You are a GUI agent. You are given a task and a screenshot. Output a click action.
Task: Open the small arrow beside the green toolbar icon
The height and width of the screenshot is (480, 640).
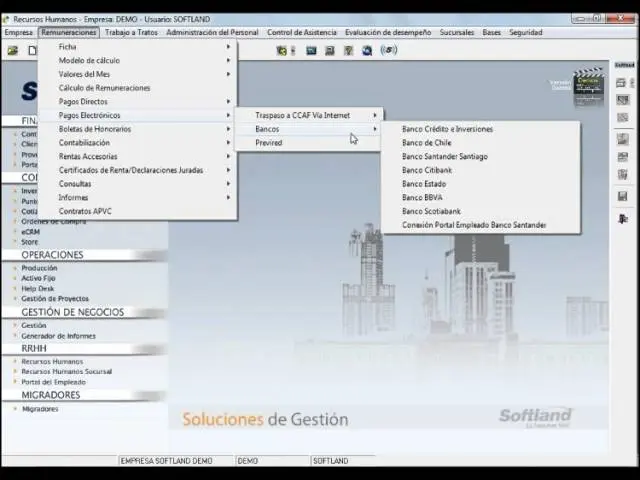pos(293,51)
